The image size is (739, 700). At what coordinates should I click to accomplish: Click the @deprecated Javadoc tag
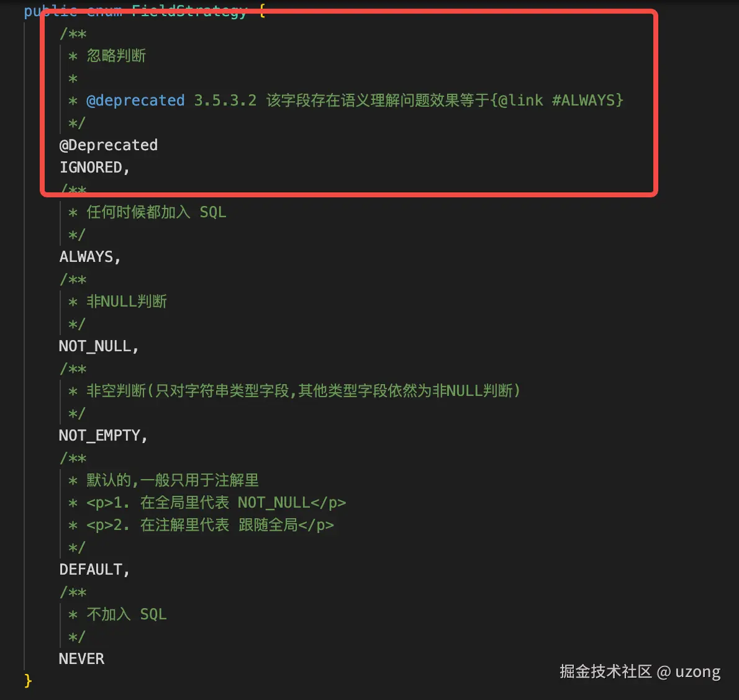(135, 101)
